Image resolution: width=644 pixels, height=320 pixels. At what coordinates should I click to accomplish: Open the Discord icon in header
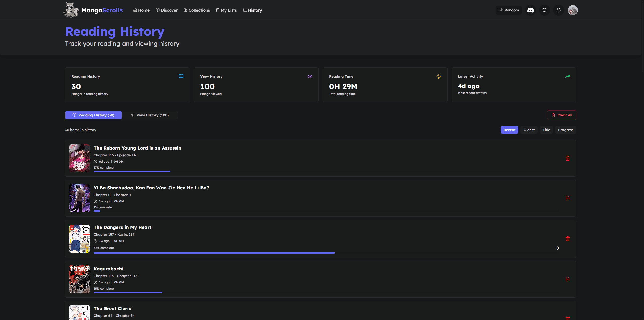(x=531, y=10)
